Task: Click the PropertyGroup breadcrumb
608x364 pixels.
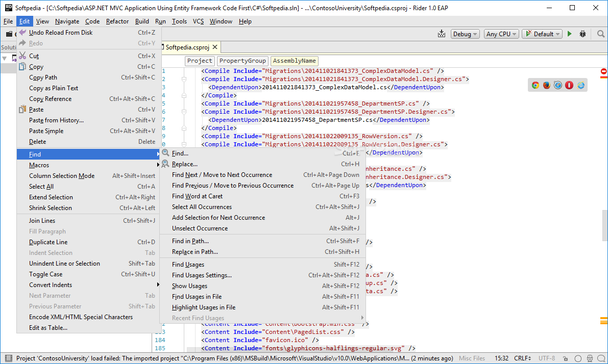Action: [x=242, y=61]
